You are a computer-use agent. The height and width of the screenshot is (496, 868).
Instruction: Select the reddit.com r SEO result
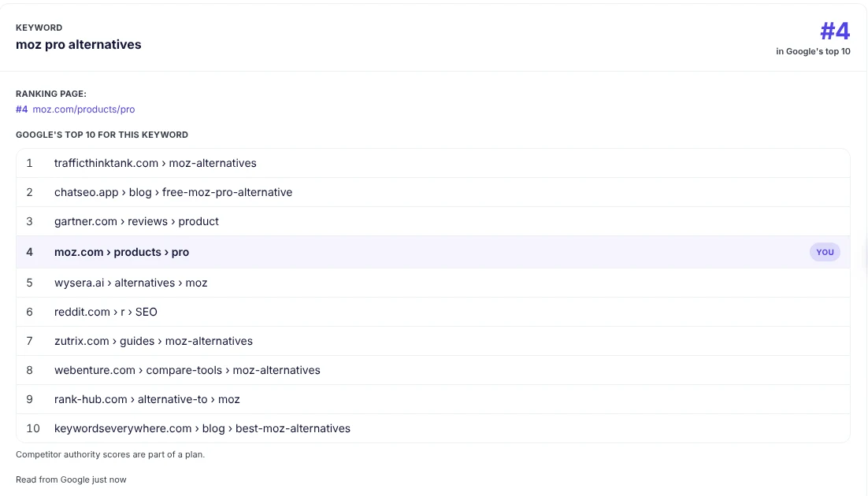(x=433, y=313)
